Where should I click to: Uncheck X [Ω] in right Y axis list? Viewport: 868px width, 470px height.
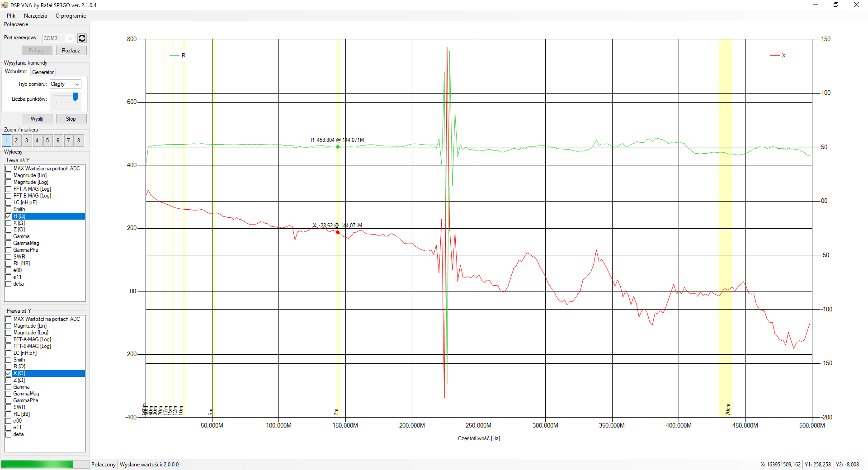click(x=9, y=373)
